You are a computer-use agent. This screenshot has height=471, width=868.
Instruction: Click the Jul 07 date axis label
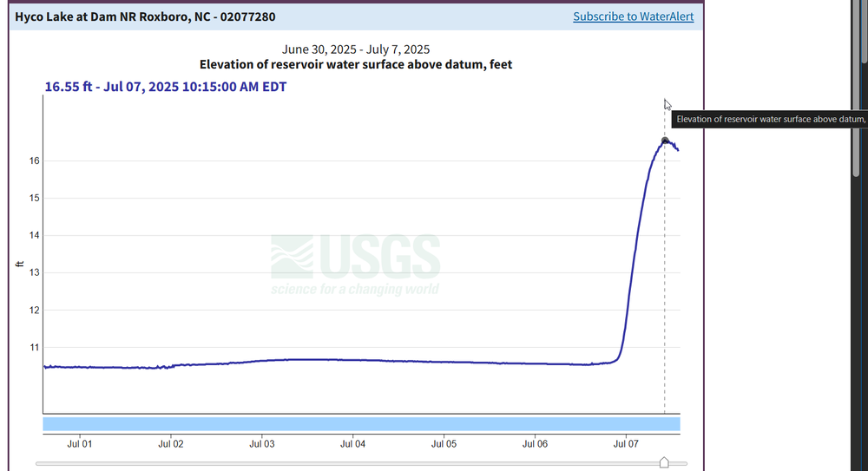point(626,444)
